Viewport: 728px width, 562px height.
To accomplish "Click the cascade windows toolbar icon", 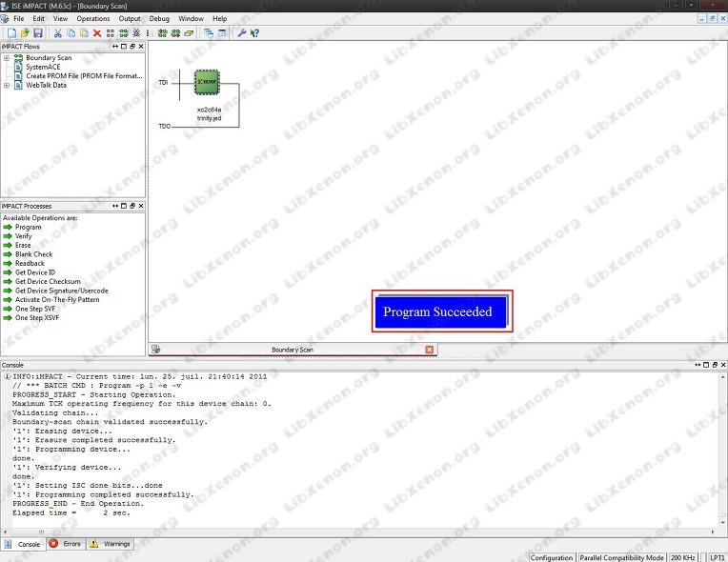I will 209,33.
